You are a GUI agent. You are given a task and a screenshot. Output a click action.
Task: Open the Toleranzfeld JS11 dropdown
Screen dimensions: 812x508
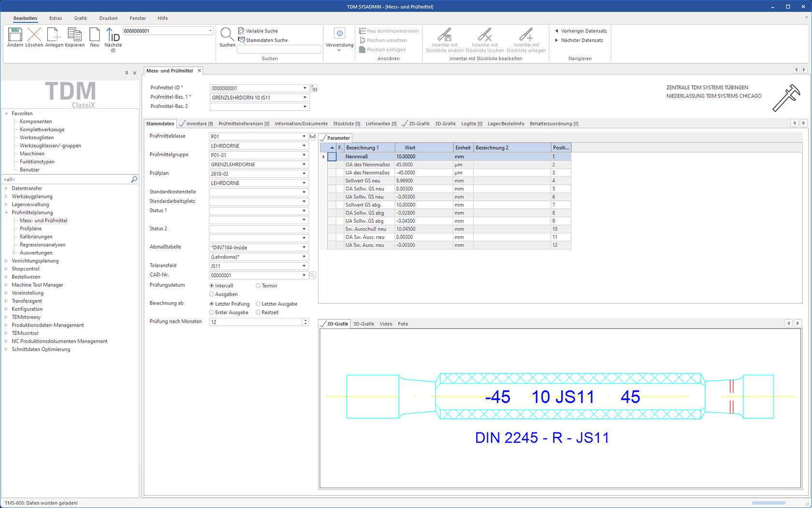[304, 266]
